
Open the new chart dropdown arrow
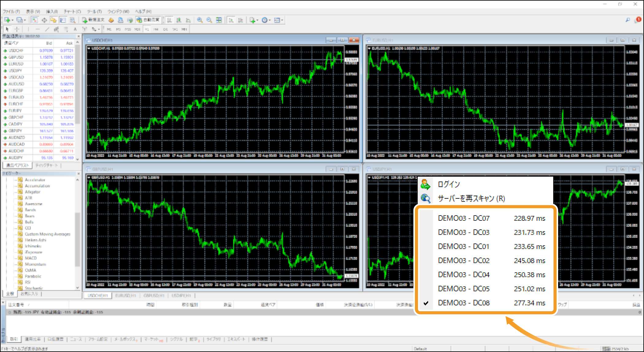click(13, 20)
